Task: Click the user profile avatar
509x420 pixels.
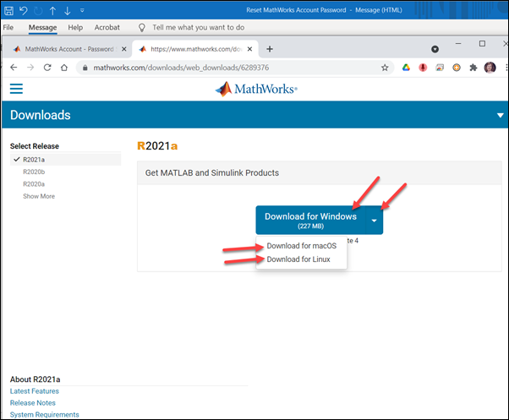Action: click(x=490, y=68)
